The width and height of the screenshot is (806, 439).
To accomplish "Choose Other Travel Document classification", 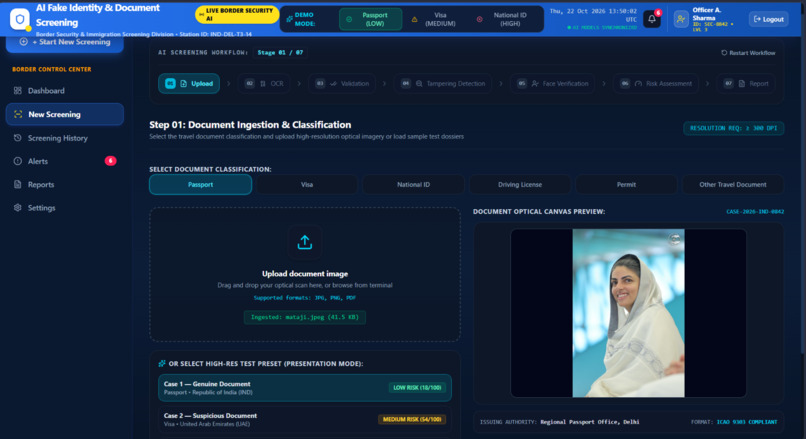I will coord(732,185).
